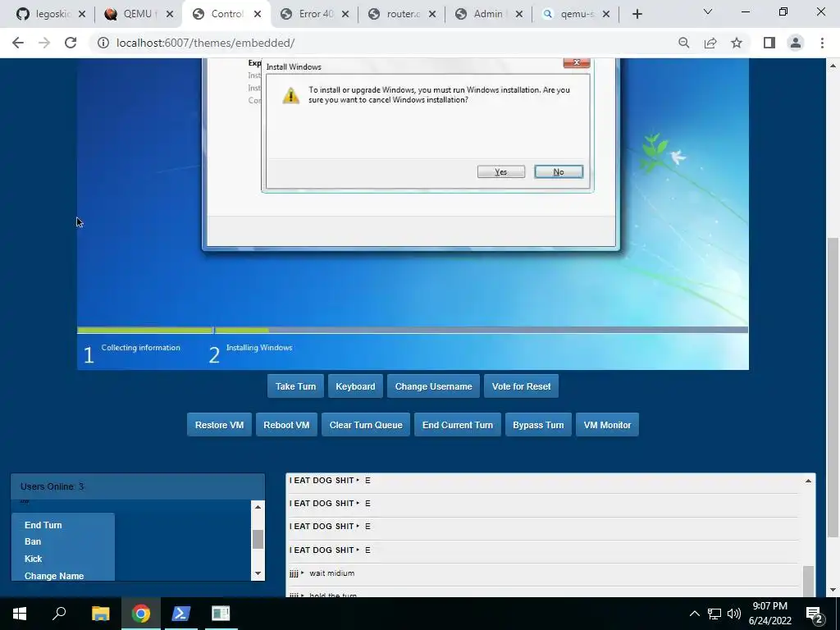840x630 pixels.
Task: Open the clock and date flyout
Action: [x=769, y=614]
